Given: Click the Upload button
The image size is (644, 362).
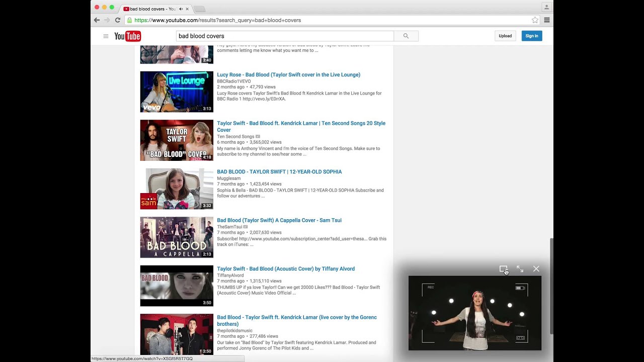Looking at the screenshot, I should click(x=505, y=36).
